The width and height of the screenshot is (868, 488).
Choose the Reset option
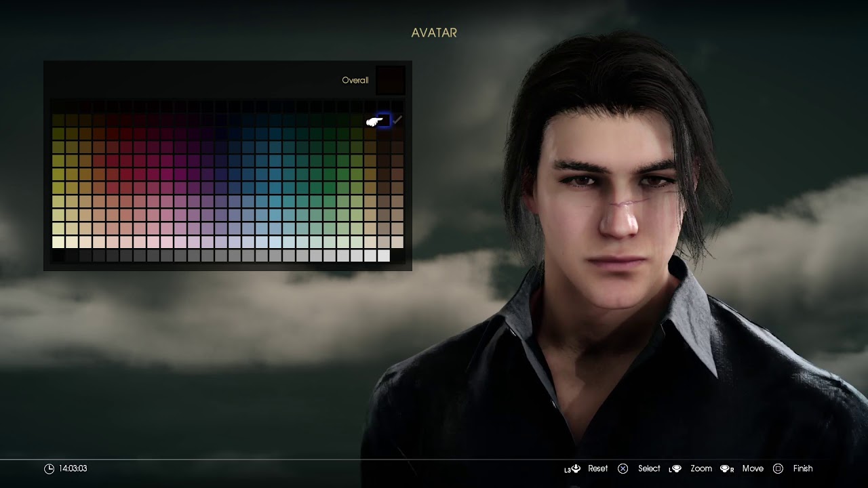coord(597,468)
